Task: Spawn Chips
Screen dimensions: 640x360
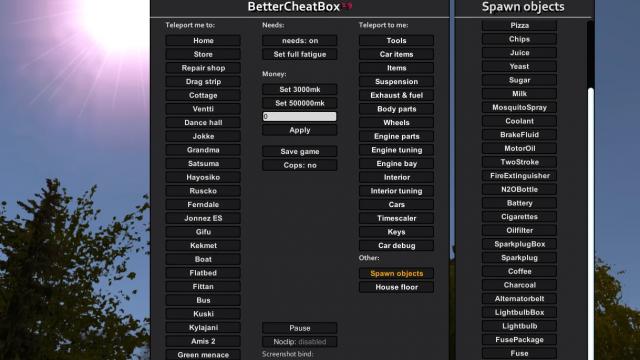Action: click(x=519, y=39)
